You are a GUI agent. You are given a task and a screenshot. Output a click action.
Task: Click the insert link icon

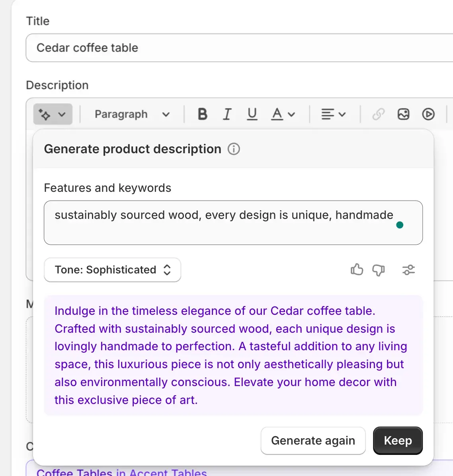[378, 115]
